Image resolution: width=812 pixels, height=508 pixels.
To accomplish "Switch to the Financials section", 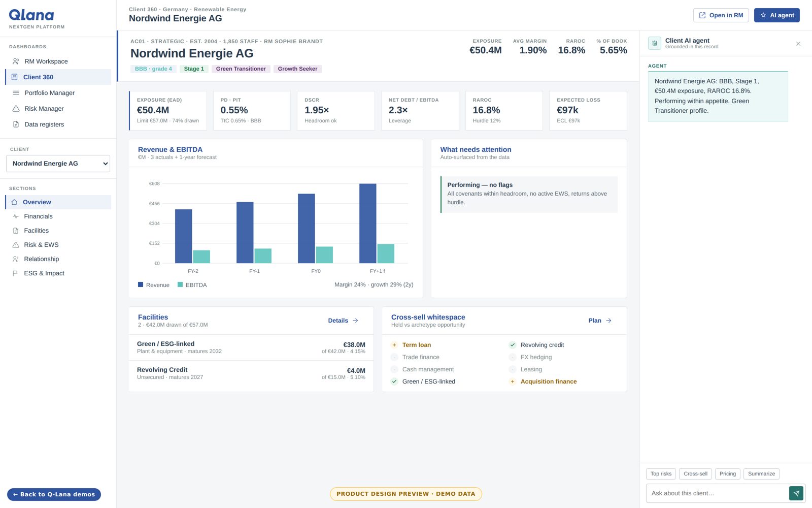I will tap(58, 216).
